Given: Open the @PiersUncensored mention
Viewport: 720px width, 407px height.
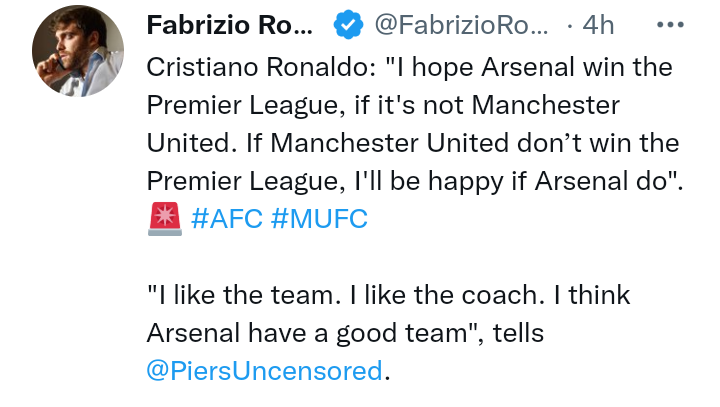Looking at the screenshot, I should pos(264,371).
